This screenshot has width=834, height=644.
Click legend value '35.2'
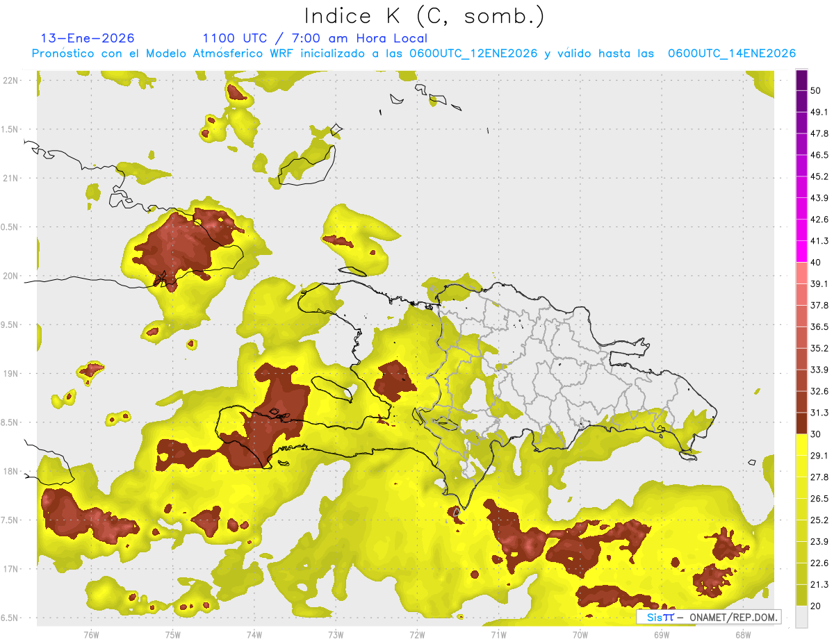coord(819,348)
